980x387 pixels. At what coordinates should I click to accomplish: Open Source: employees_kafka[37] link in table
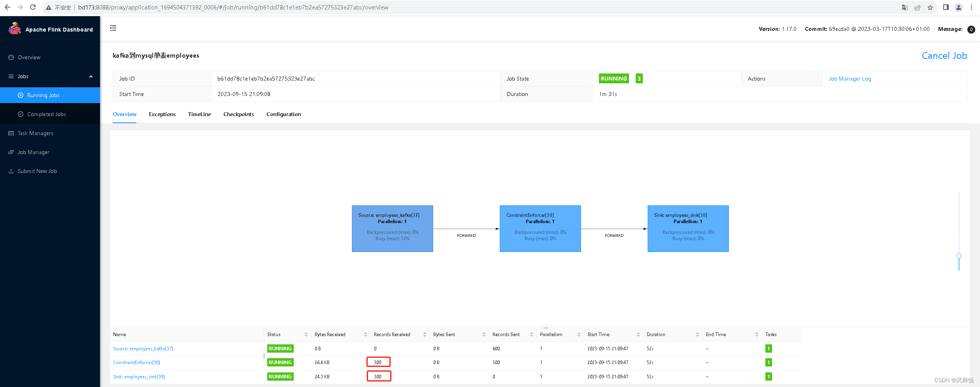click(x=143, y=349)
